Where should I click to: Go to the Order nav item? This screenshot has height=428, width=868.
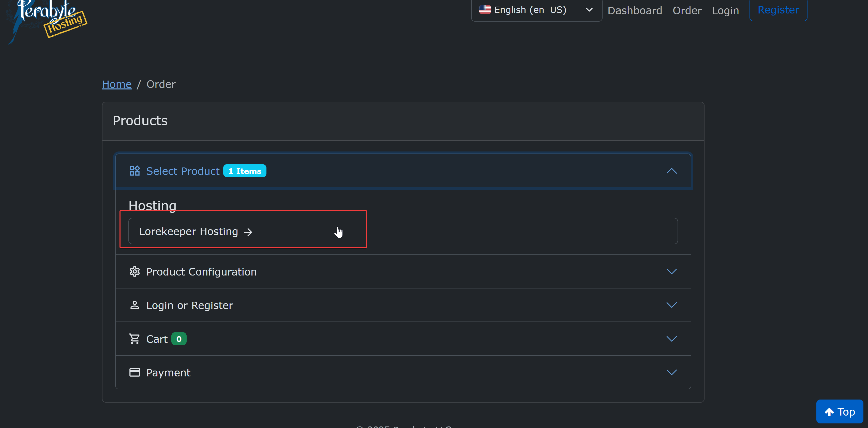click(x=687, y=10)
